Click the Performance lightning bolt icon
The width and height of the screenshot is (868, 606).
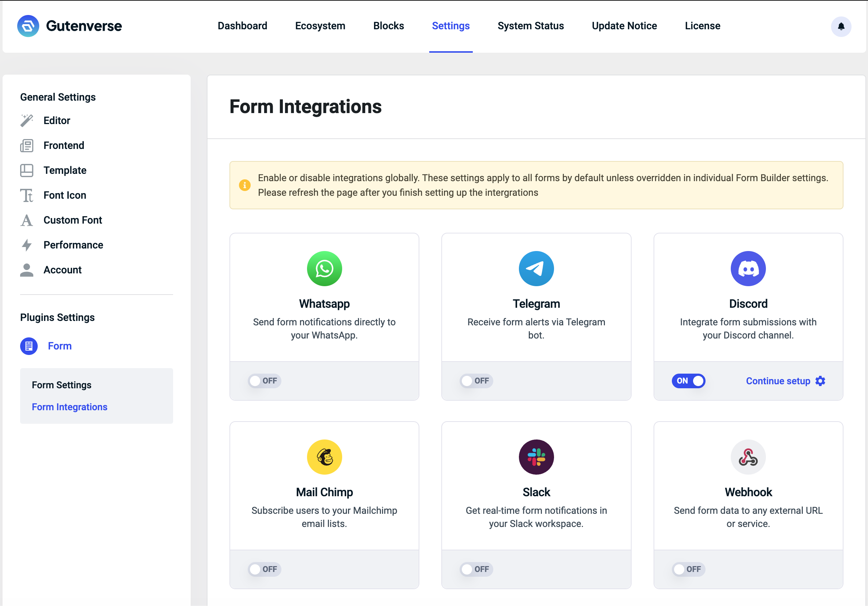[27, 245]
